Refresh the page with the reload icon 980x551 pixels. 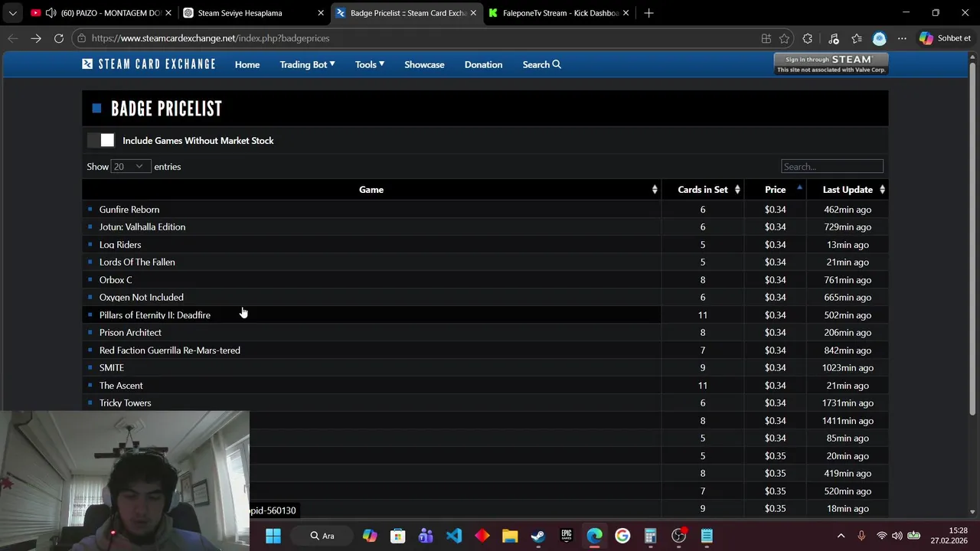coord(59,38)
